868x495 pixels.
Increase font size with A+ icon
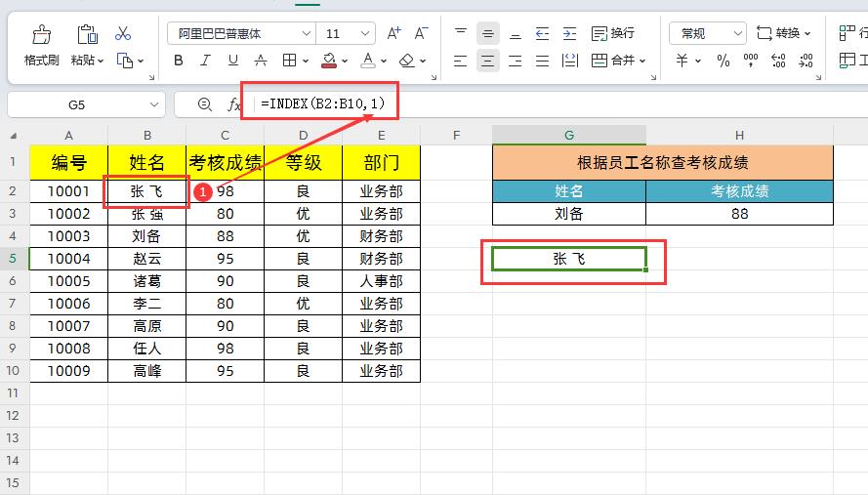[x=394, y=34]
